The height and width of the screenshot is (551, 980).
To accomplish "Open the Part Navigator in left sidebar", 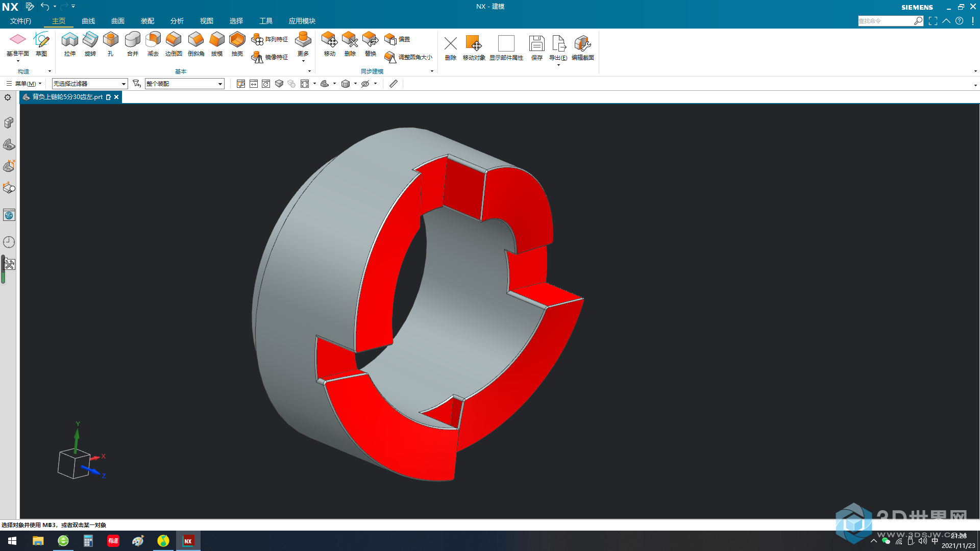I will click(9, 144).
